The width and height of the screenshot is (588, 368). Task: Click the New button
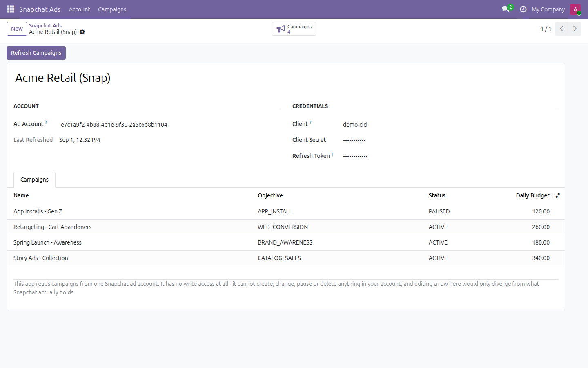[x=17, y=29]
